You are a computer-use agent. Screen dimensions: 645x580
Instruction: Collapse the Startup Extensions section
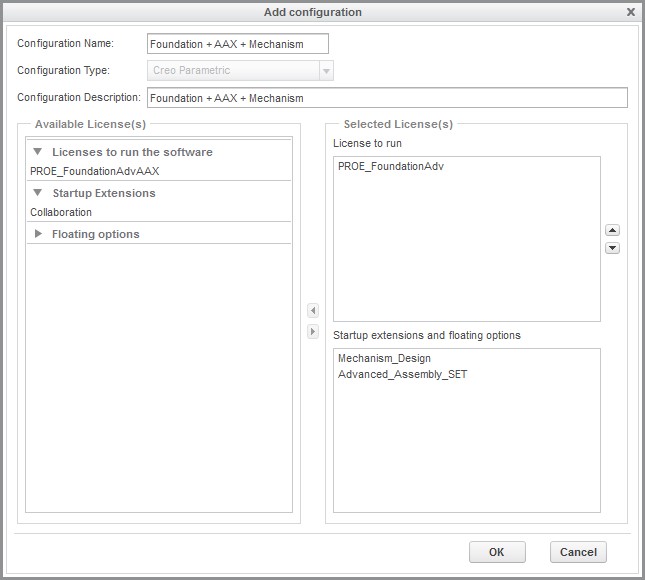(x=37, y=193)
